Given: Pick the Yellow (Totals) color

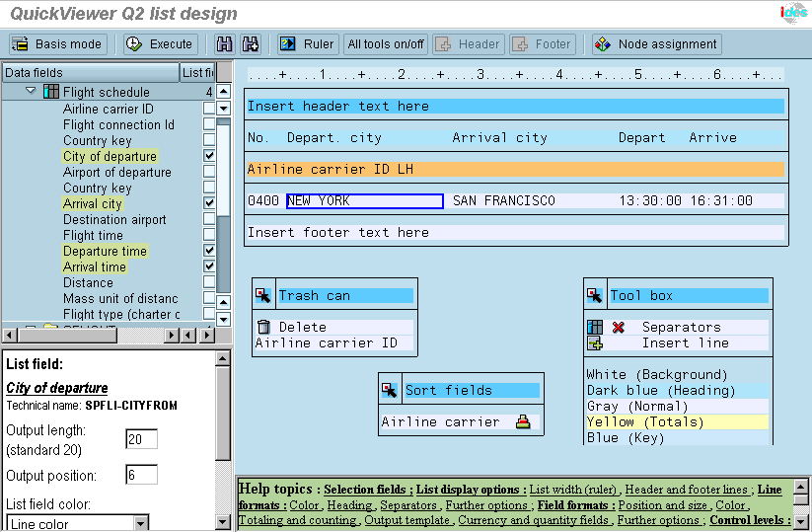Looking at the screenshot, I should [645, 421].
